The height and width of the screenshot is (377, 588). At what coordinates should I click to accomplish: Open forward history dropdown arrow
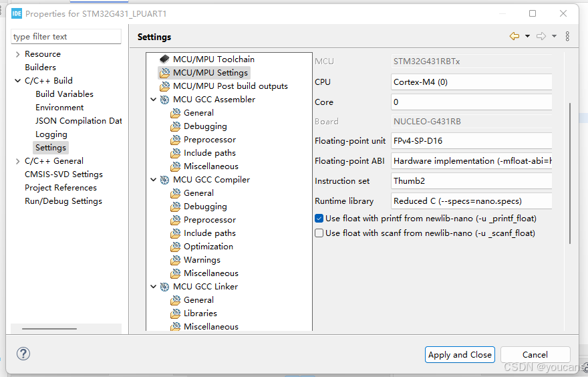554,36
